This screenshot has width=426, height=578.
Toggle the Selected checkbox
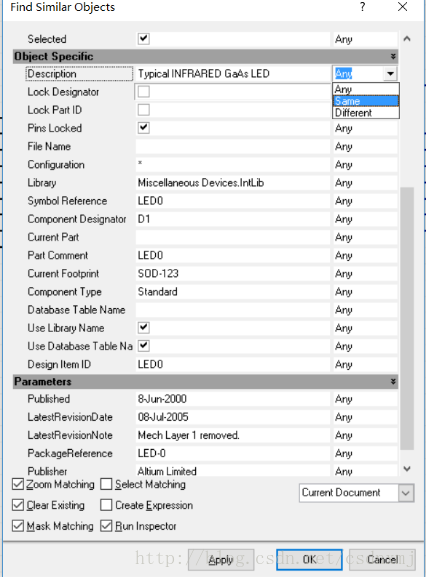(x=144, y=39)
